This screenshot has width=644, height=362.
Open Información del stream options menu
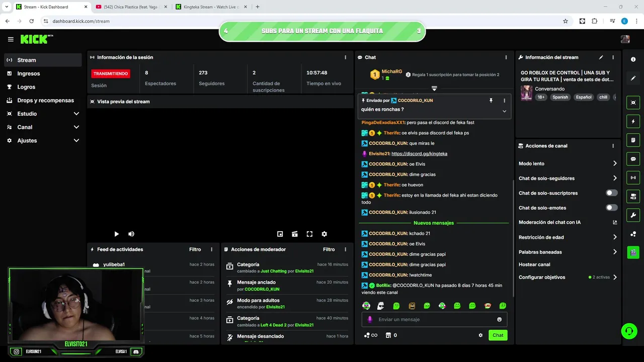coord(613,57)
